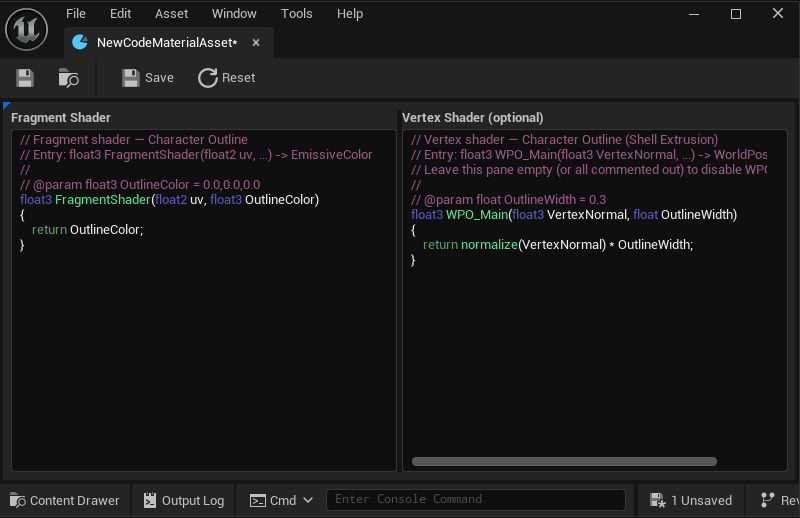
Task: Click the Save button in toolbar
Action: pyautogui.click(x=147, y=78)
